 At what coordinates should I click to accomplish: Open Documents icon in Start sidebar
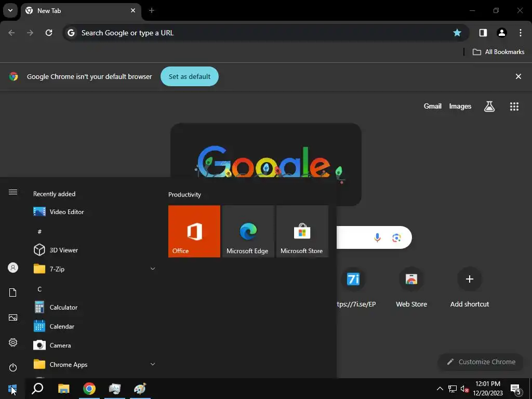coord(13,292)
